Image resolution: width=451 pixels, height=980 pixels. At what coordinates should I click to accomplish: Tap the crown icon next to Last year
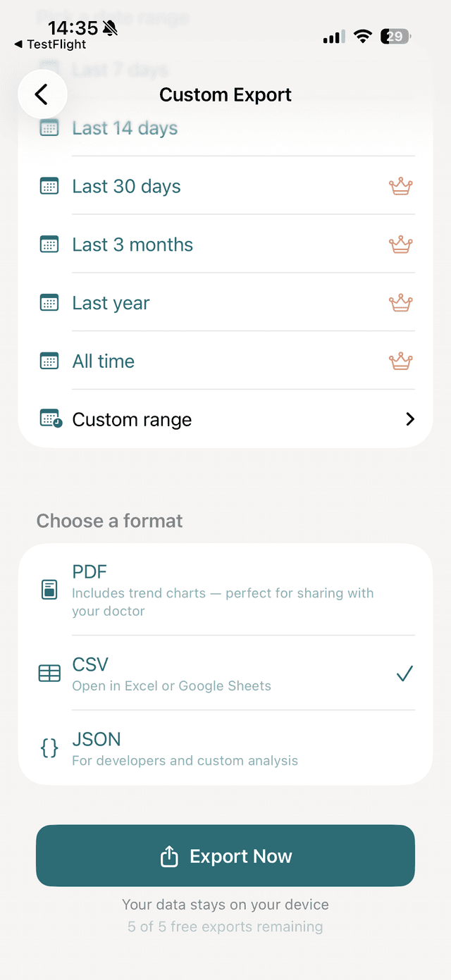(x=400, y=302)
